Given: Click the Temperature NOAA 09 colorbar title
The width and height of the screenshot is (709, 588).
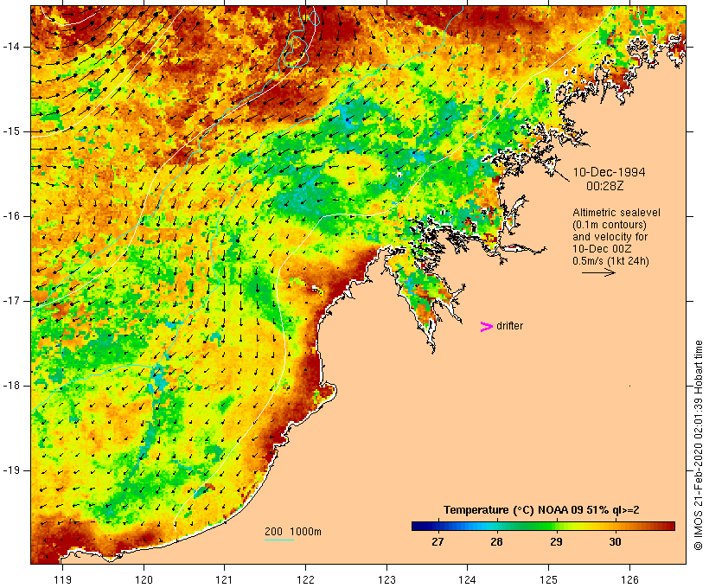Looking at the screenshot, I should pyautogui.click(x=541, y=510).
